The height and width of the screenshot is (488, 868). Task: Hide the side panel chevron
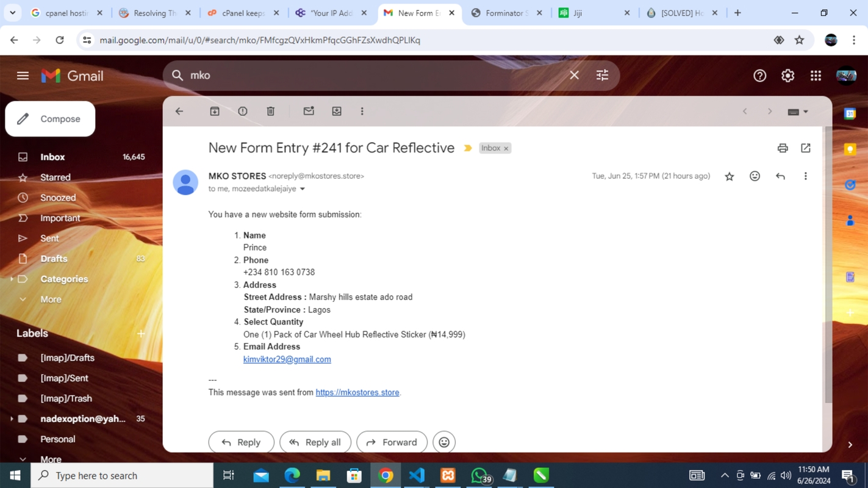tap(850, 445)
